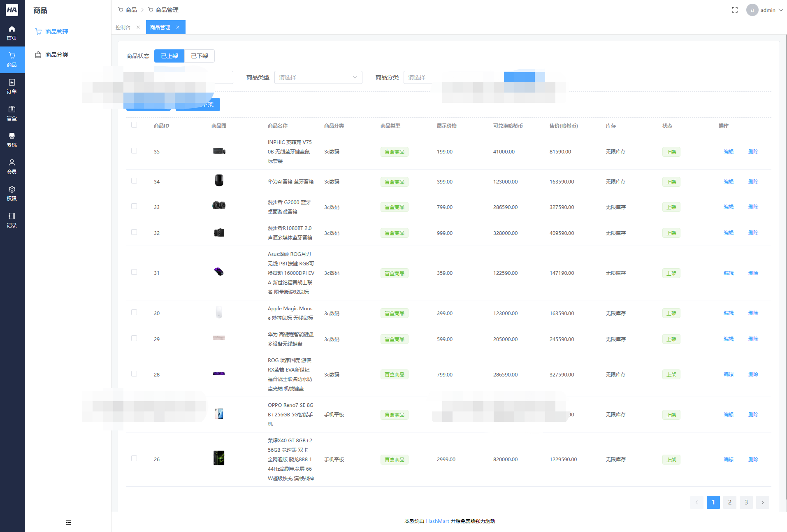Open the 盲盒 blind box sidebar icon
The image size is (787, 532).
12,113
